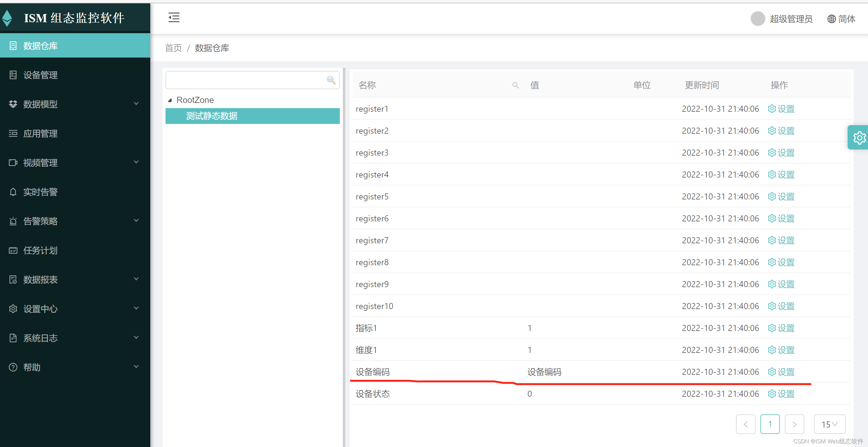Screen dimensions: 868x447
Task: Click the tree search magnifier icon
Action: (331, 80)
